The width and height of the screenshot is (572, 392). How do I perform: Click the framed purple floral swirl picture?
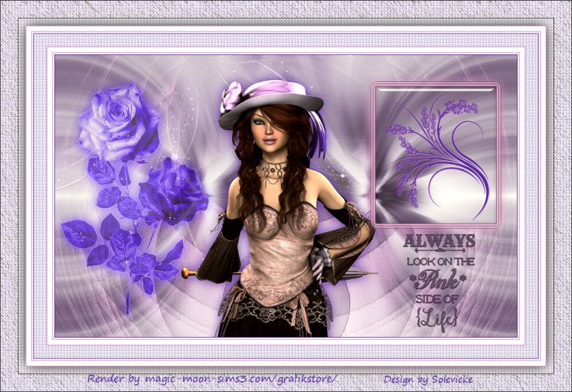(x=435, y=154)
